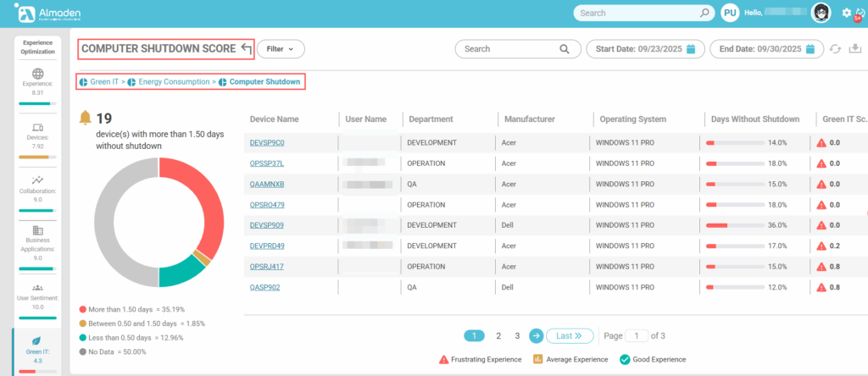Expand the Filter dropdown
The image size is (868, 376).
(280, 49)
